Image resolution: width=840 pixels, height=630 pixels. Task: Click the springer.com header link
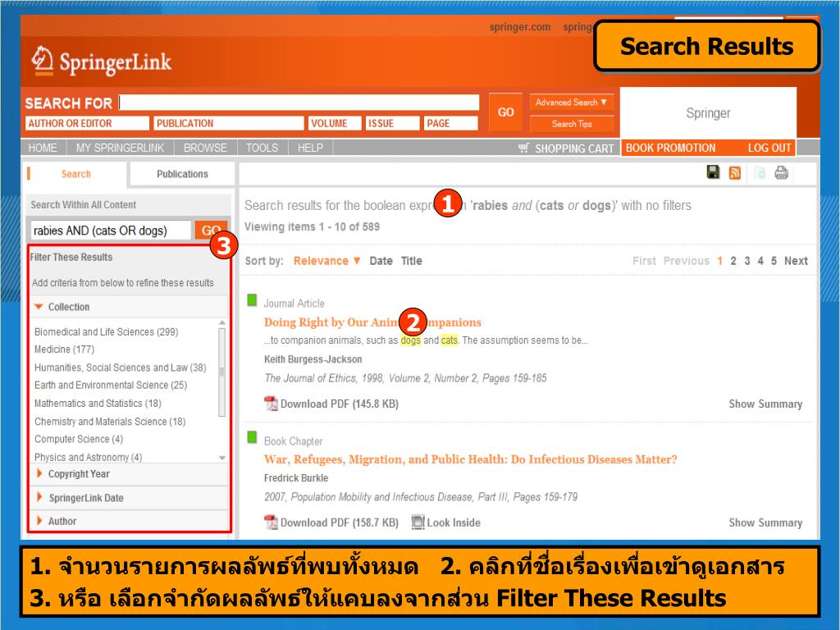(519, 27)
